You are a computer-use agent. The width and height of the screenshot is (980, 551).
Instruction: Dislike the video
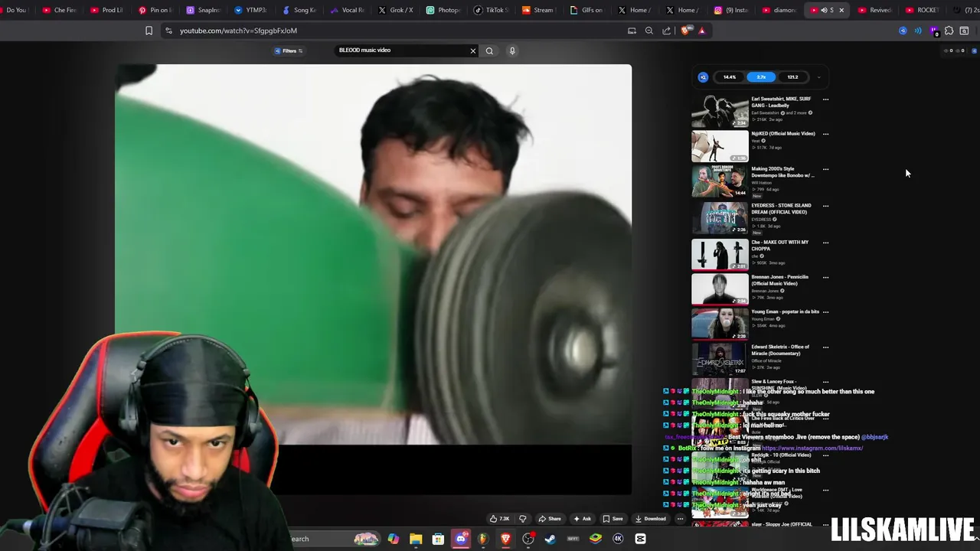click(x=523, y=519)
